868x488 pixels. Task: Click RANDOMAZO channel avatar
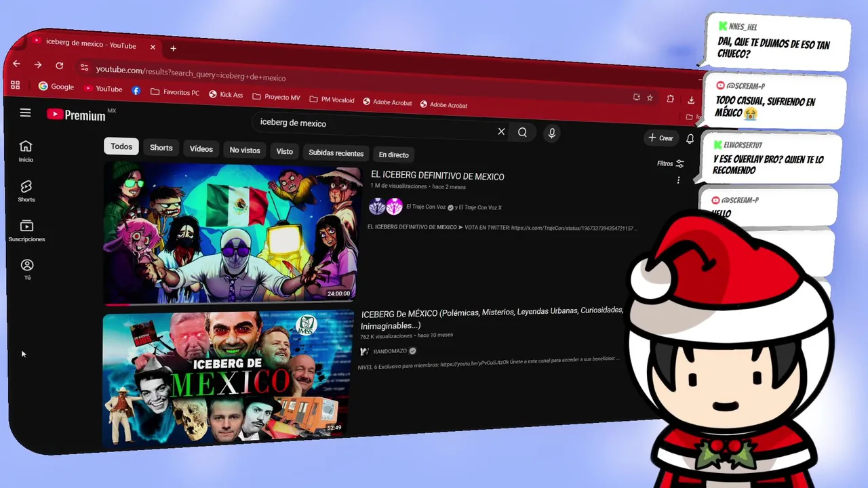(x=364, y=350)
